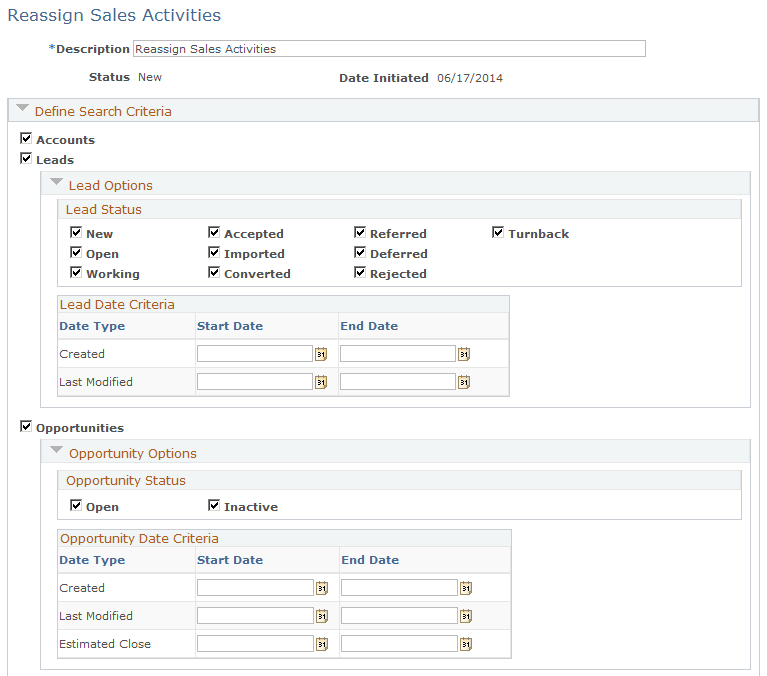Uncheck the Leads checkbox
This screenshot has width=767, height=676.
pos(26,158)
